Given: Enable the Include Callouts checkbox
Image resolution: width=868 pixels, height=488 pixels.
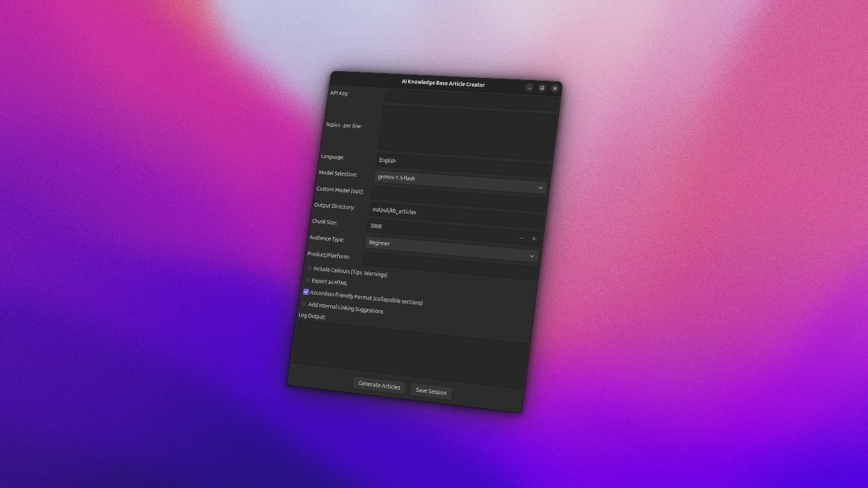Looking at the screenshot, I should [x=308, y=270].
